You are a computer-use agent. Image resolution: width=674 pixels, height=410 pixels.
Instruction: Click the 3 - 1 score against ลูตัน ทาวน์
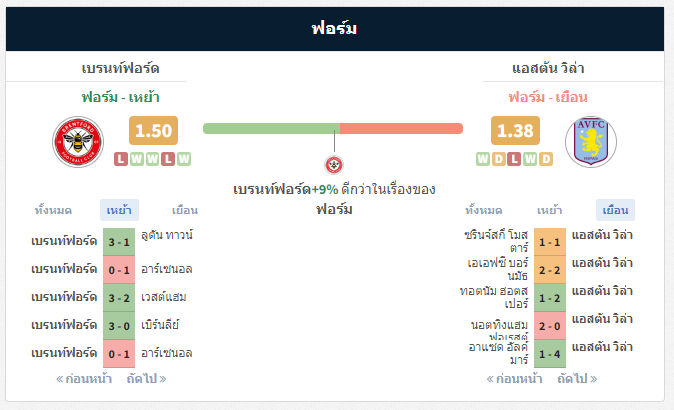119,242
